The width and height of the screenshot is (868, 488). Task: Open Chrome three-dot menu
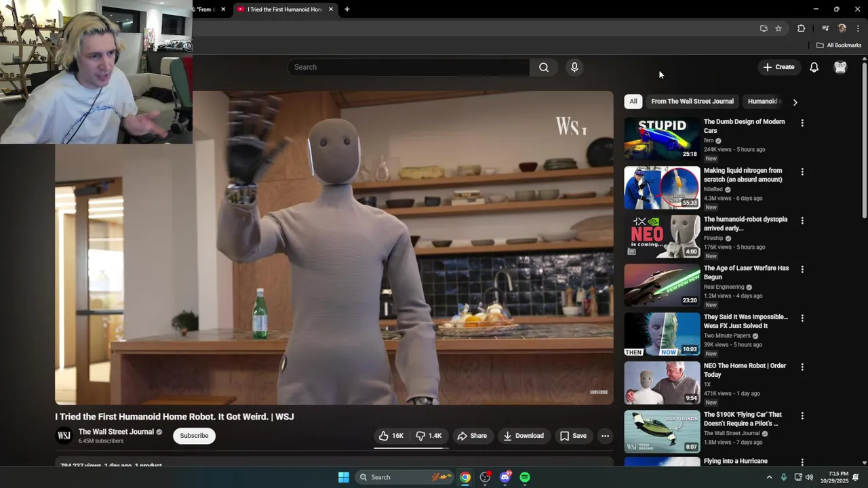(x=858, y=28)
